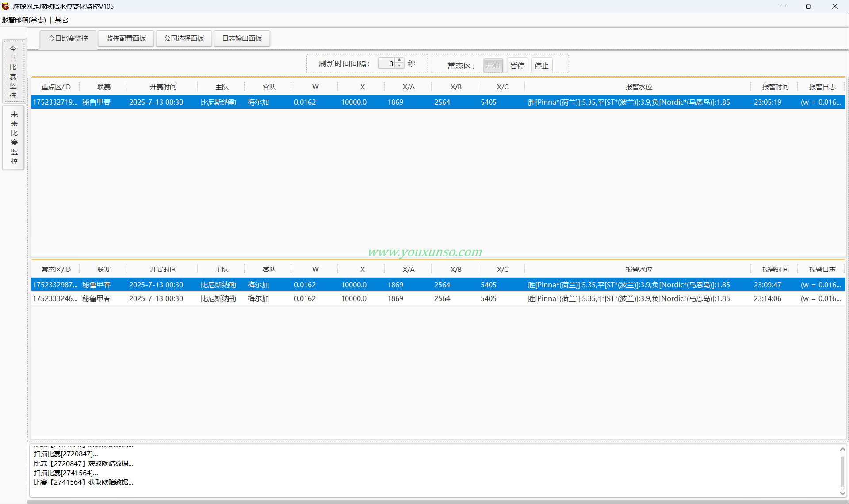Click the application title bar icon
The height and width of the screenshot is (504, 849).
pos(6,6)
